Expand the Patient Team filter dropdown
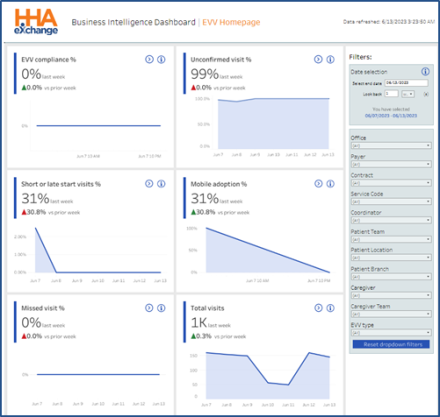 pos(391,239)
